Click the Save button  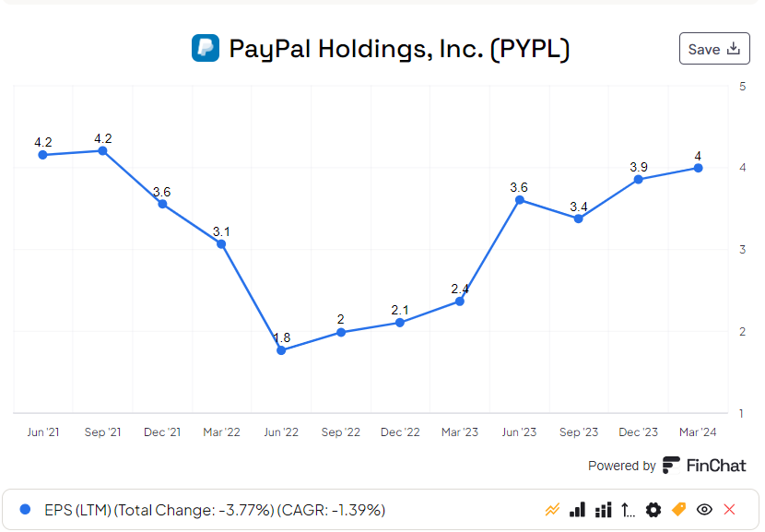(714, 49)
